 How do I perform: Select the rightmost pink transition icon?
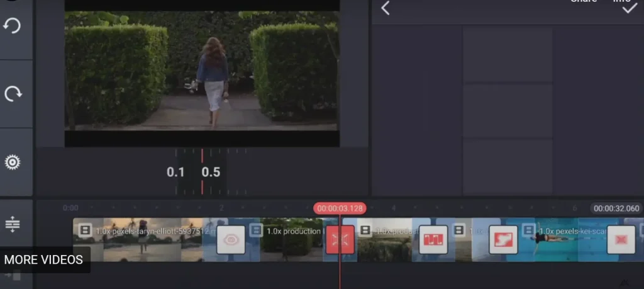click(621, 240)
